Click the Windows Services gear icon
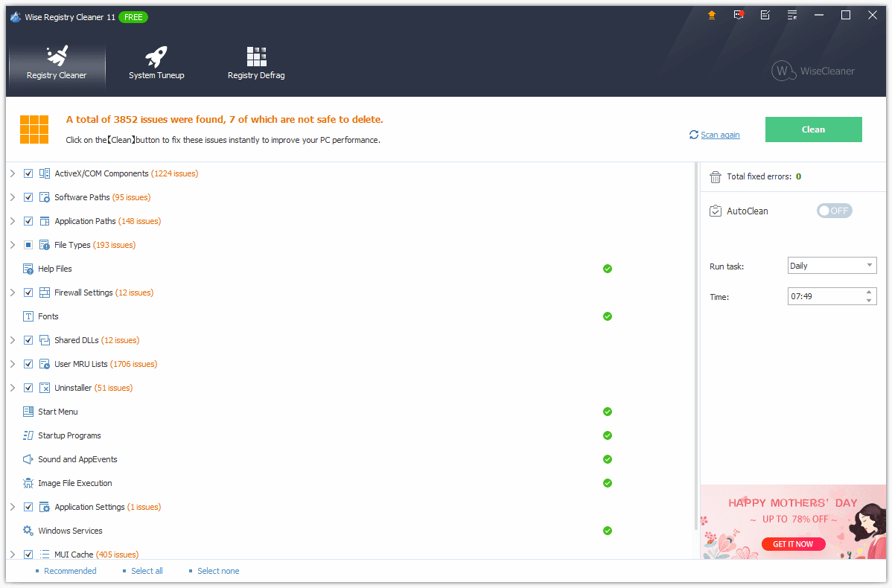Image resolution: width=892 pixels, height=588 pixels. 28,531
